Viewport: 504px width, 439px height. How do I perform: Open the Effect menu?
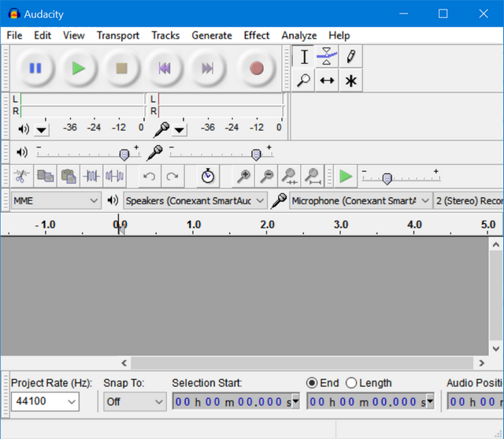[x=256, y=35]
